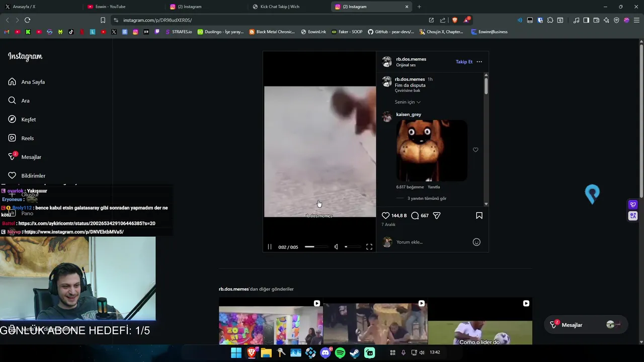Viewport: 644px width, 362px height.
Task: Open Eowinn|Business bookmark
Action: 490,32
